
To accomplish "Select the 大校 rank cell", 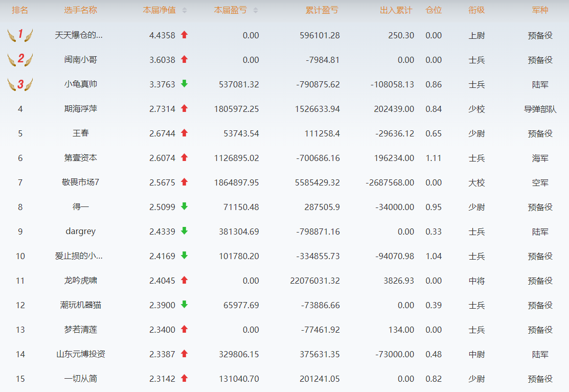I will tap(476, 183).
